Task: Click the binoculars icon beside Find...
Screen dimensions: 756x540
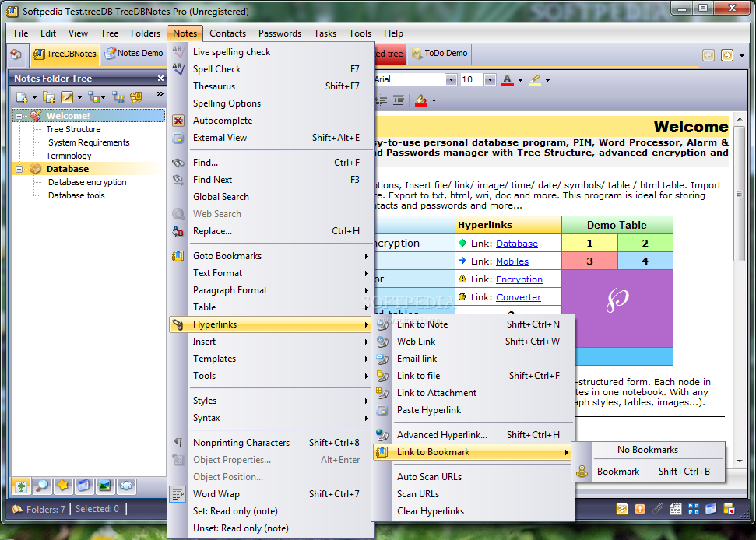Action: point(178,163)
